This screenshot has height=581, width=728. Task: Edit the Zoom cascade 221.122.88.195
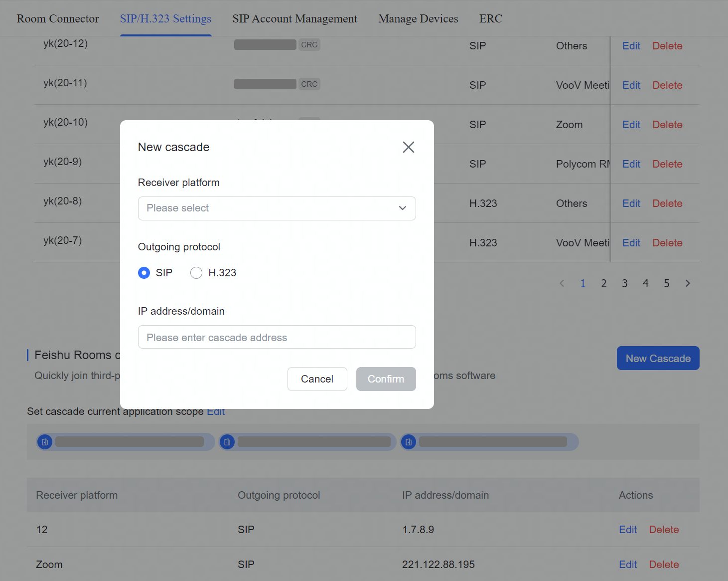point(628,565)
